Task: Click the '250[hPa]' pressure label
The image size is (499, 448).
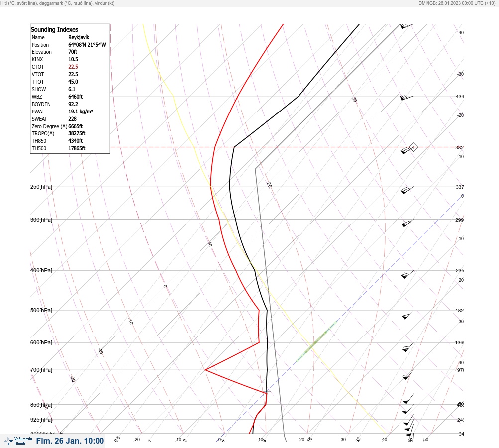Action: pyautogui.click(x=41, y=187)
